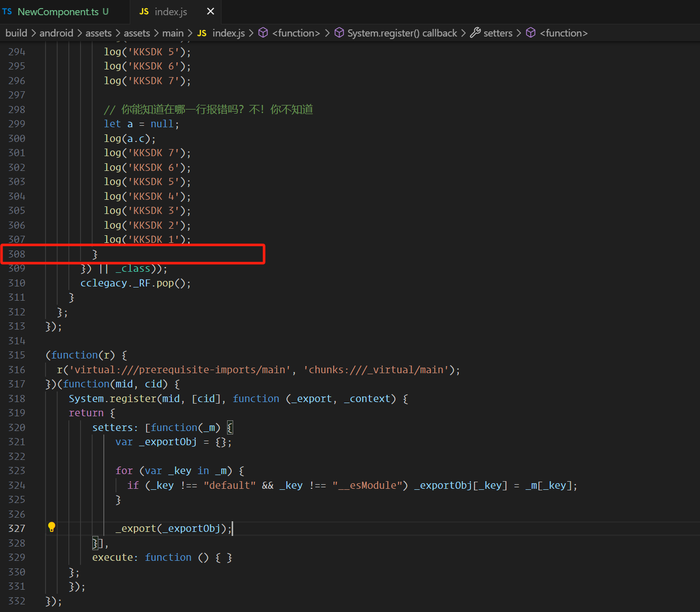Click the 'chunks:///_virtual/main' string
This screenshot has width=700, height=612.
pos(376,370)
